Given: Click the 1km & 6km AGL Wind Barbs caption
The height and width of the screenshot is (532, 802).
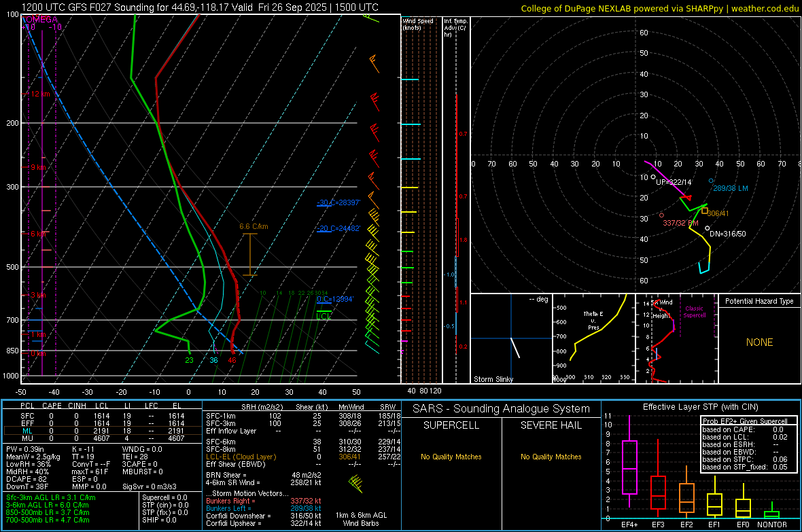Looking at the screenshot, I should click(361, 519).
